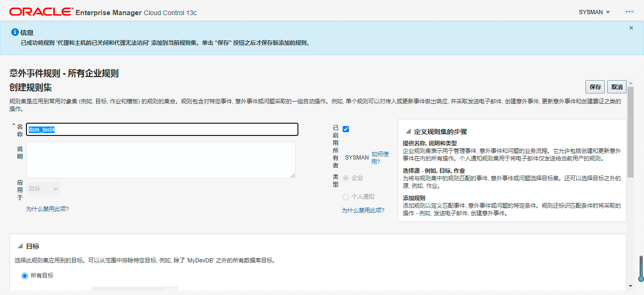Close the information message banner

coord(631,28)
